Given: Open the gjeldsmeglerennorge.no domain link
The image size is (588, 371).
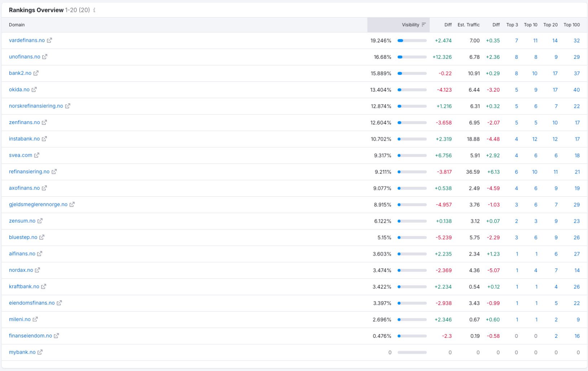Looking at the screenshot, I should coord(38,205).
